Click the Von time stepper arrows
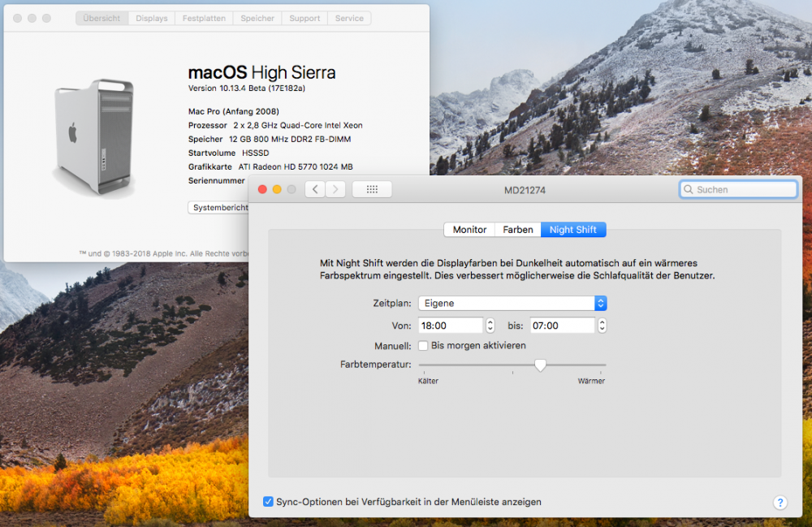Image resolution: width=812 pixels, height=527 pixels. [490, 326]
